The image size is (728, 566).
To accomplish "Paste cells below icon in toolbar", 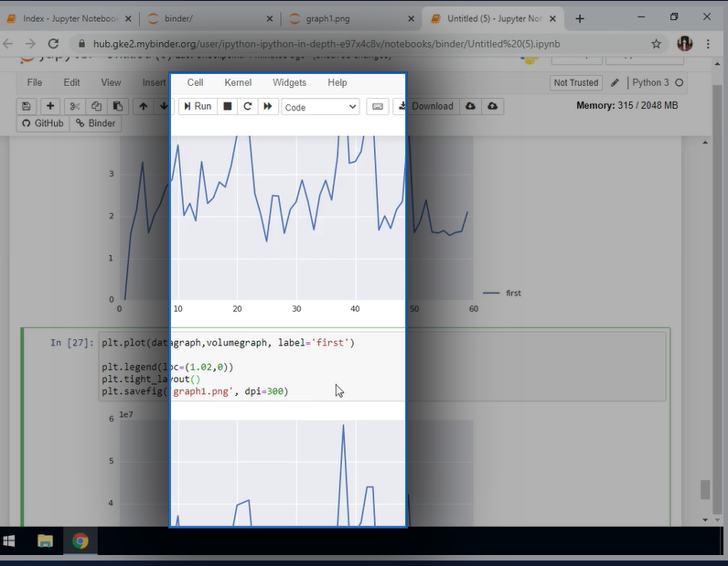I will [117, 106].
